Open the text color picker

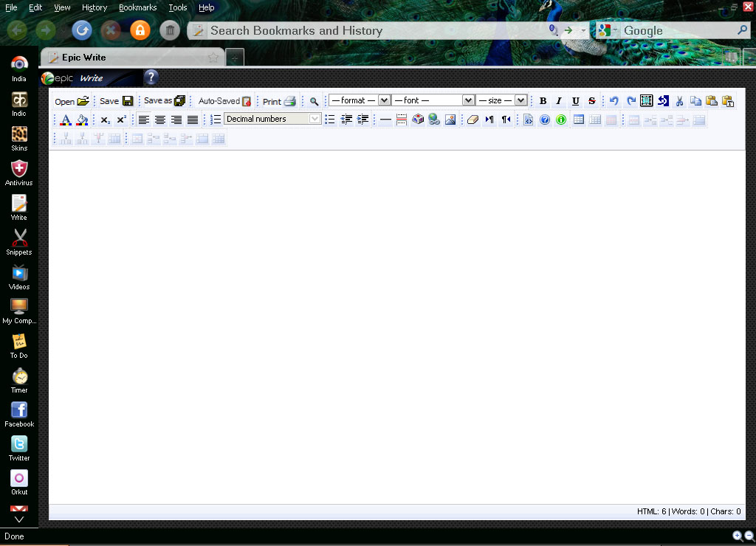(x=64, y=119)
